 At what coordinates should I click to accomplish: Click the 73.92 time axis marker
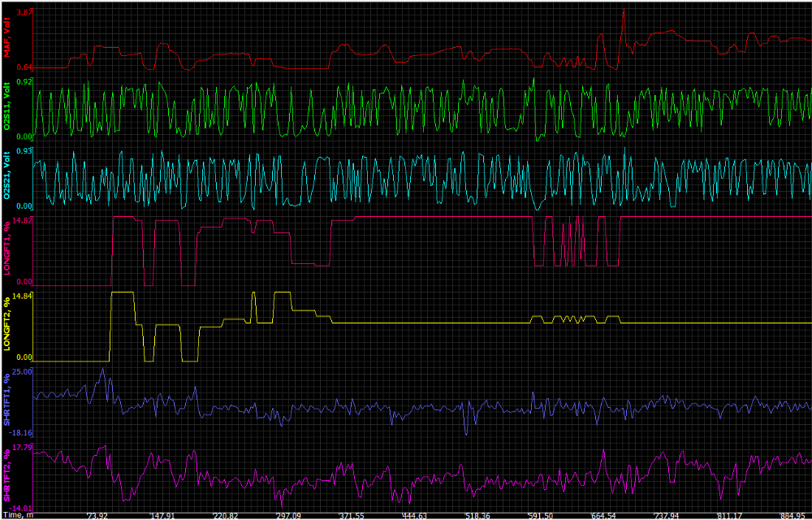98,515
